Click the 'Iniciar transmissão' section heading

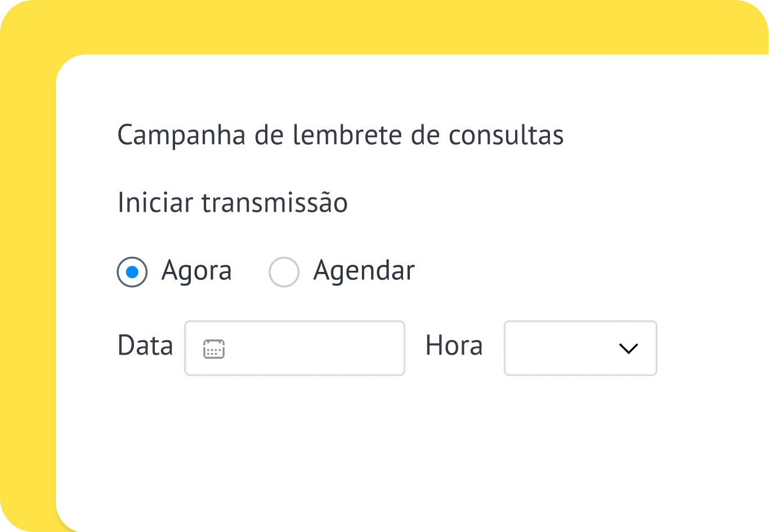(x=233, y=203)
